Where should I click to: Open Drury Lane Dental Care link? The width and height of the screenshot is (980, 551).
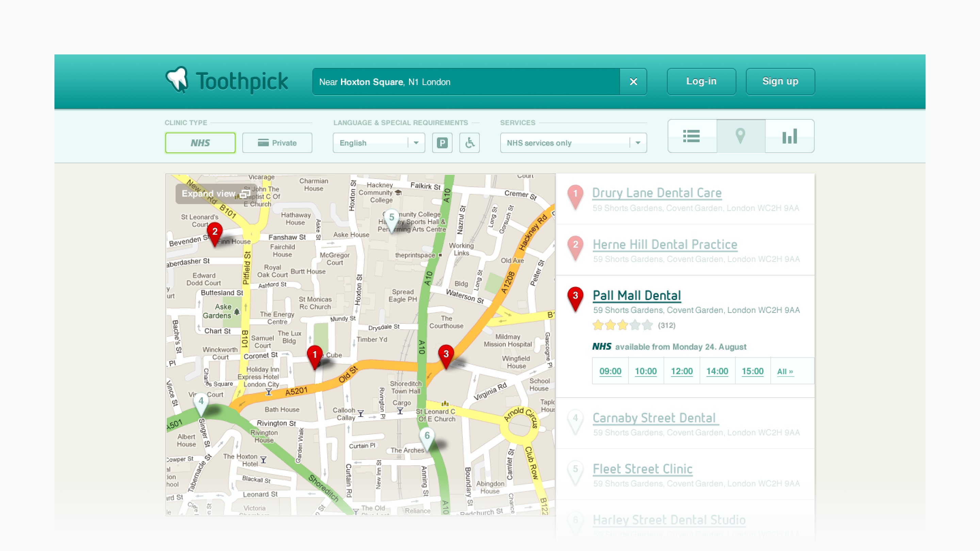click(x=657, y=193)
